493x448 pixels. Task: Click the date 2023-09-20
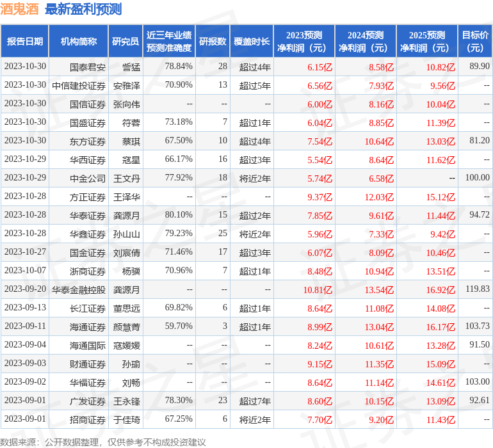[25, 289]
